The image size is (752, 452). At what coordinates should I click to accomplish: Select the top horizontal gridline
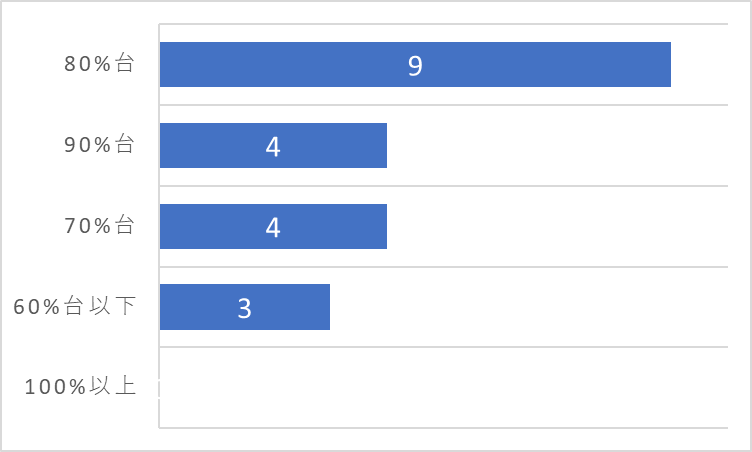click(x=444, y=24)
